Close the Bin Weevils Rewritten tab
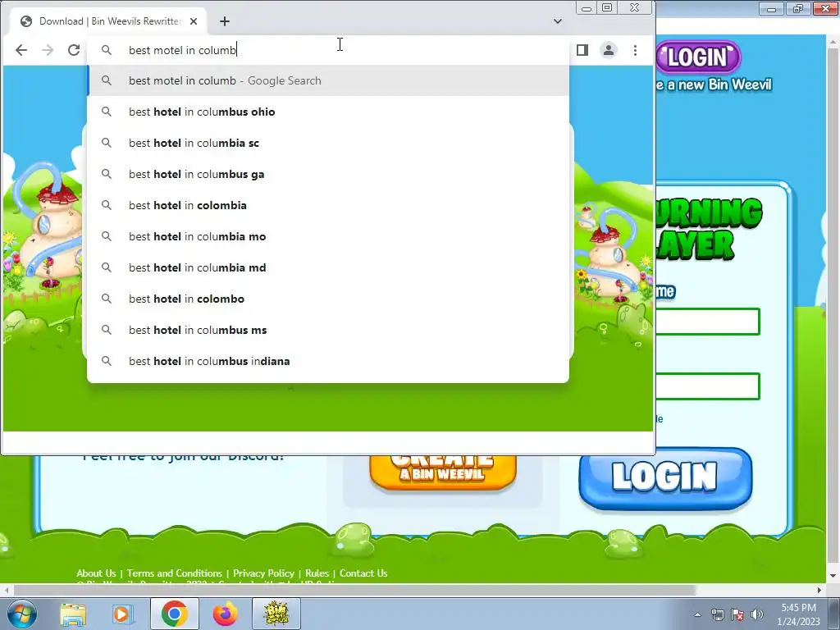840x630 pixels. point(194,21)
